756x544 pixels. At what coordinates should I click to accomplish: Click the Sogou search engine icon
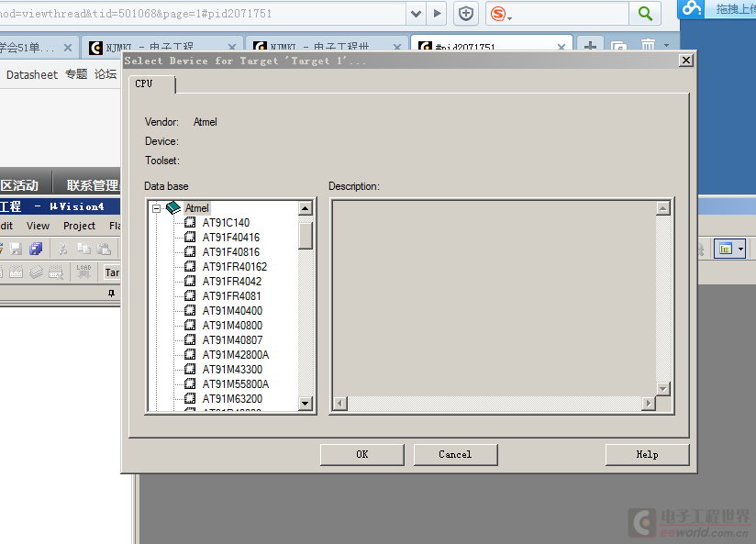pyautogui.click(x=500, y=14)
